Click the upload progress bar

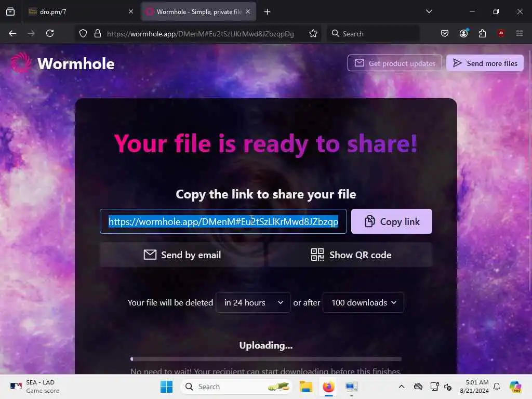pyautogui.click(x=266, y=359)
